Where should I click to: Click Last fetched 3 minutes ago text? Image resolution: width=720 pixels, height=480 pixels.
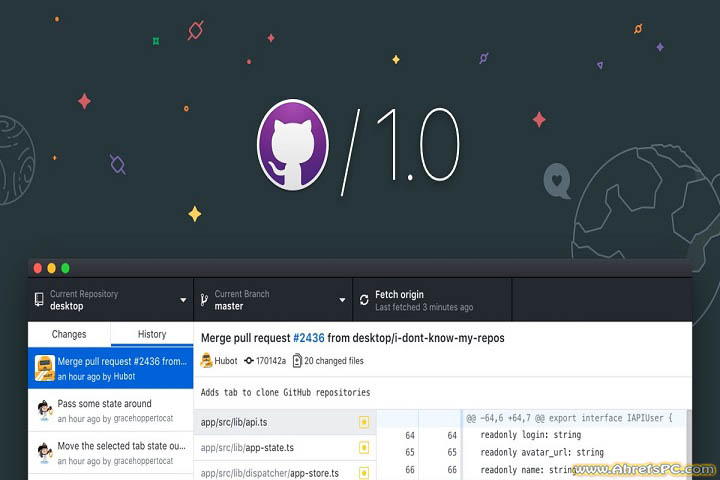click(424, 307)
